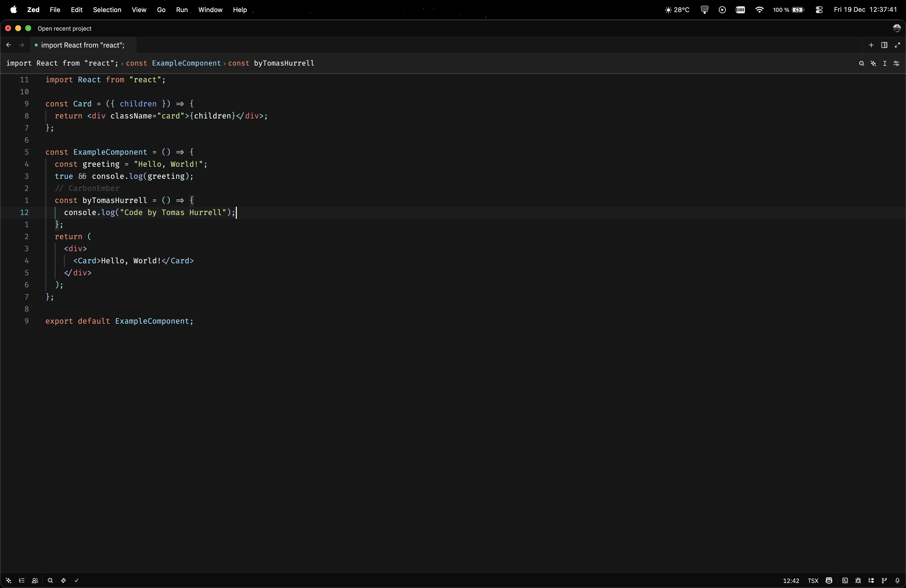Go back with the left arrow

coord(8,45)
